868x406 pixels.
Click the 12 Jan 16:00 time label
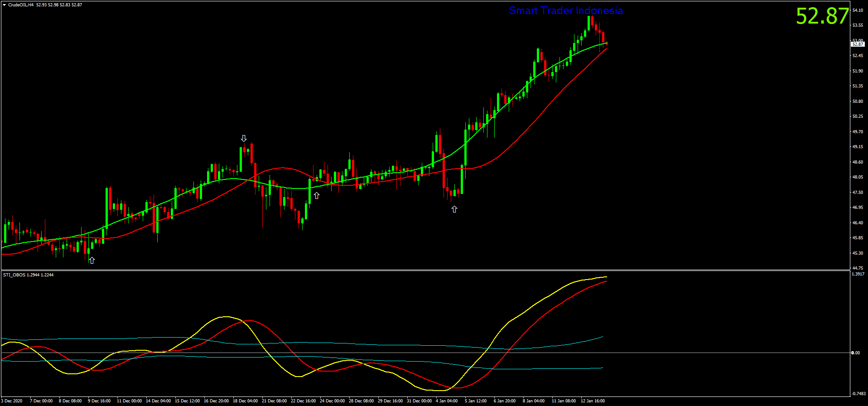pyautogui.click(x=593, y=401)
